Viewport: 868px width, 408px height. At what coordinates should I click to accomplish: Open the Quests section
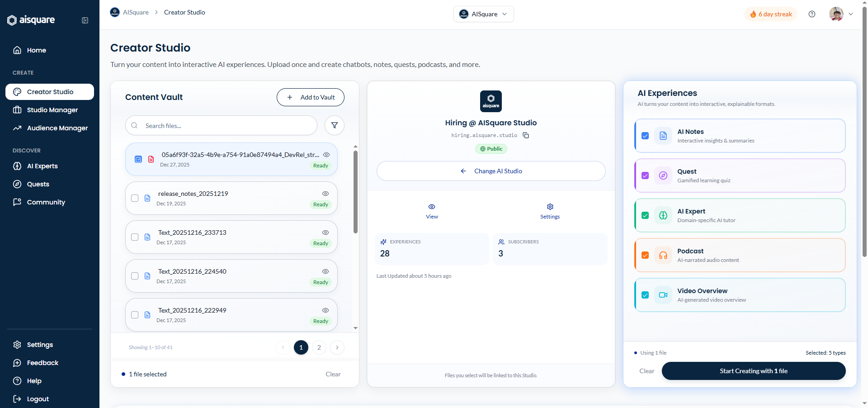(38, 184)
